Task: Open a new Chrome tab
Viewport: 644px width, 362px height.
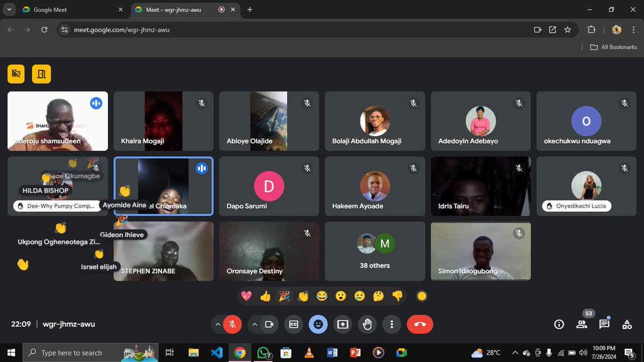Action: tap(250, 9)
